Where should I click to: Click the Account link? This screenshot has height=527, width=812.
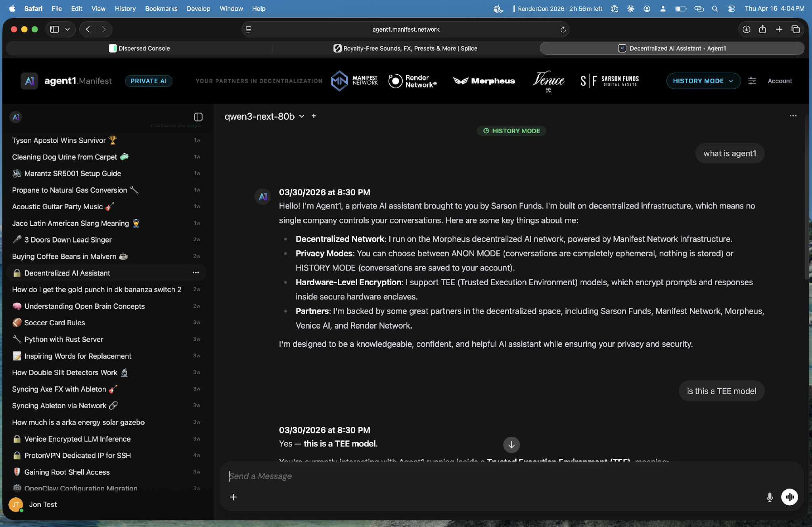pos(779,81)
